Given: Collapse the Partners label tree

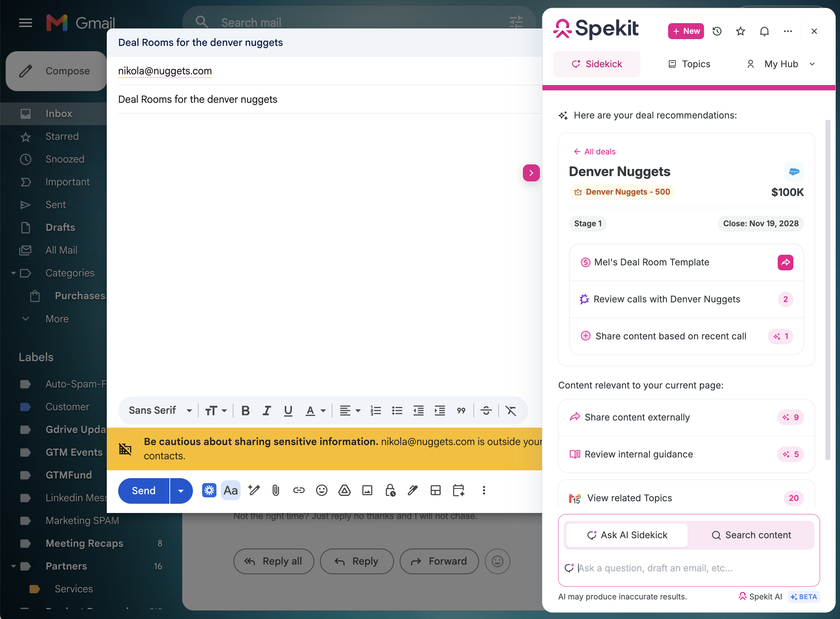Looking at the screenshot, I should [14, 566].
